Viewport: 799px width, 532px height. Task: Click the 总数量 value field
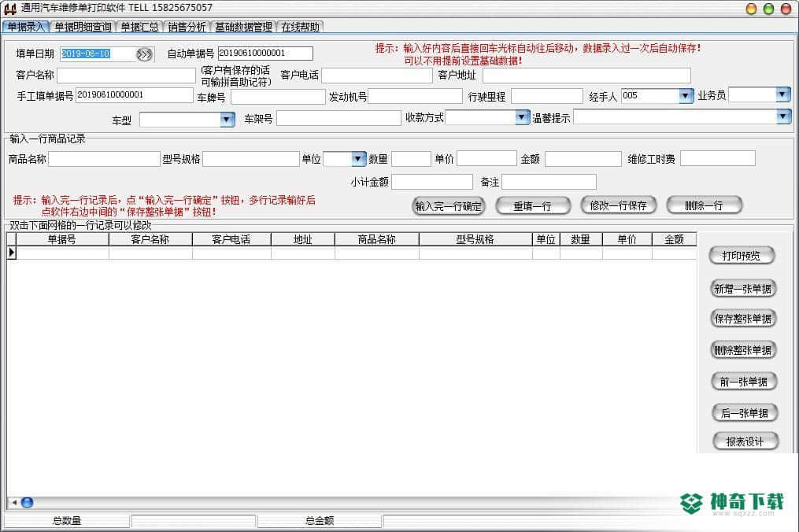(x=193, y=521)
